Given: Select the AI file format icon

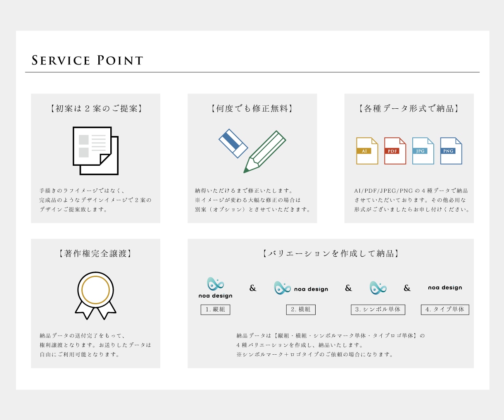Looking at the screenshot, I should 367,151.
